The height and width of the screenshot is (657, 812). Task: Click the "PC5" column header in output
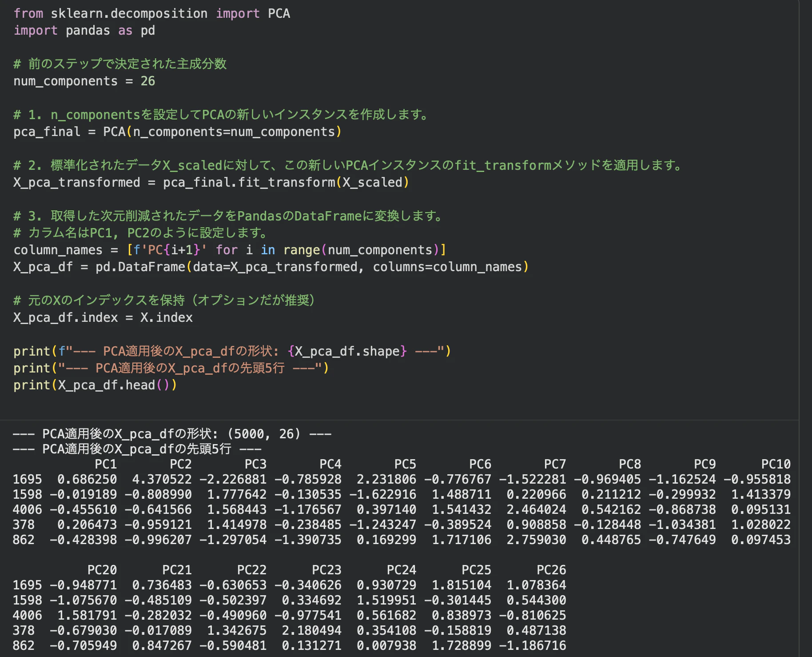click(405, 464)
